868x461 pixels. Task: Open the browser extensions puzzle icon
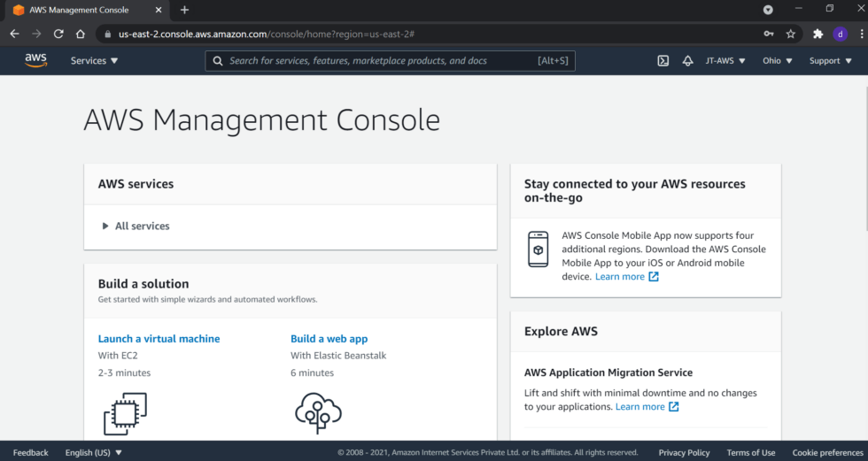tap(818, 34)
